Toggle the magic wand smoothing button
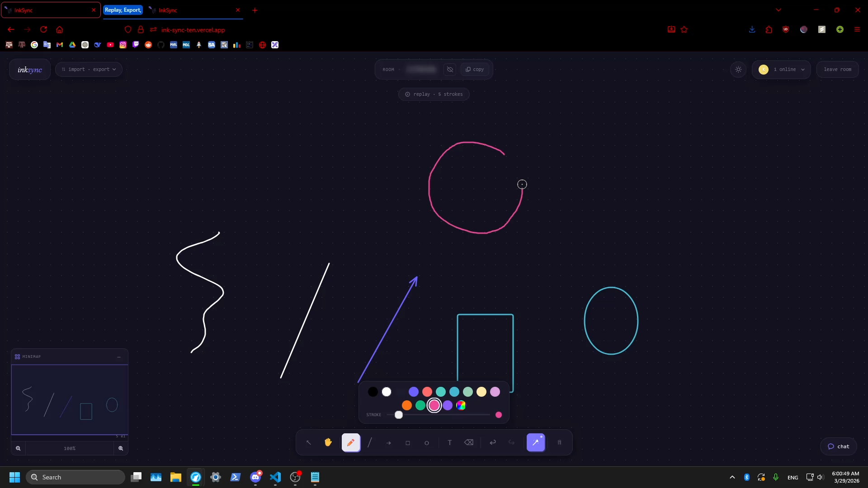Viewport: 868px width, 488px height. click(536, 443)
